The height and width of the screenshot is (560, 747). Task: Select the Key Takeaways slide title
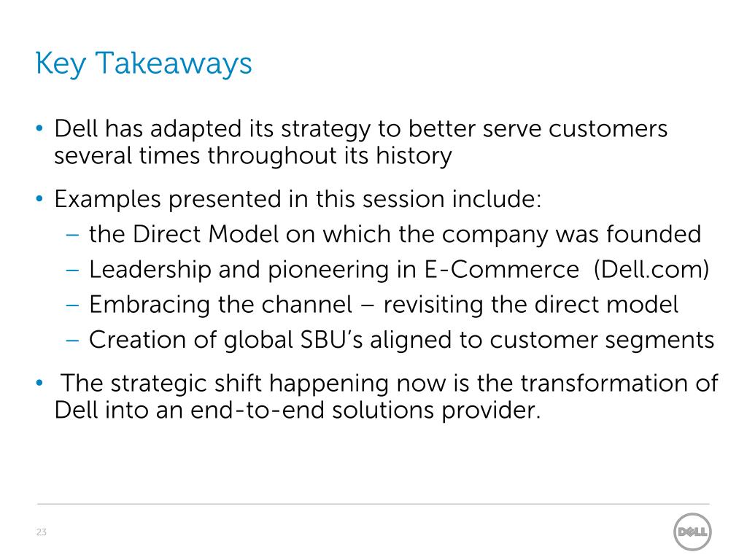pyautogui.click(x=144, y=64)
